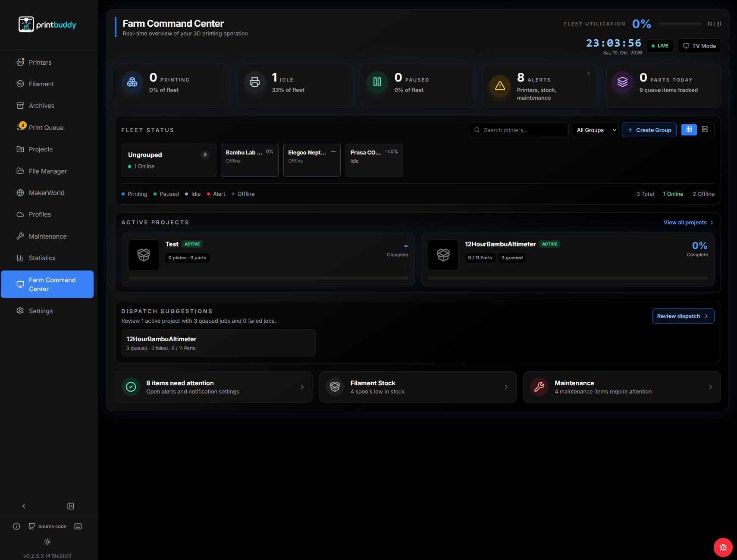Toggle the light theme sun icon
This screenshot has width=737, height=560.
[x=47, y=542]
